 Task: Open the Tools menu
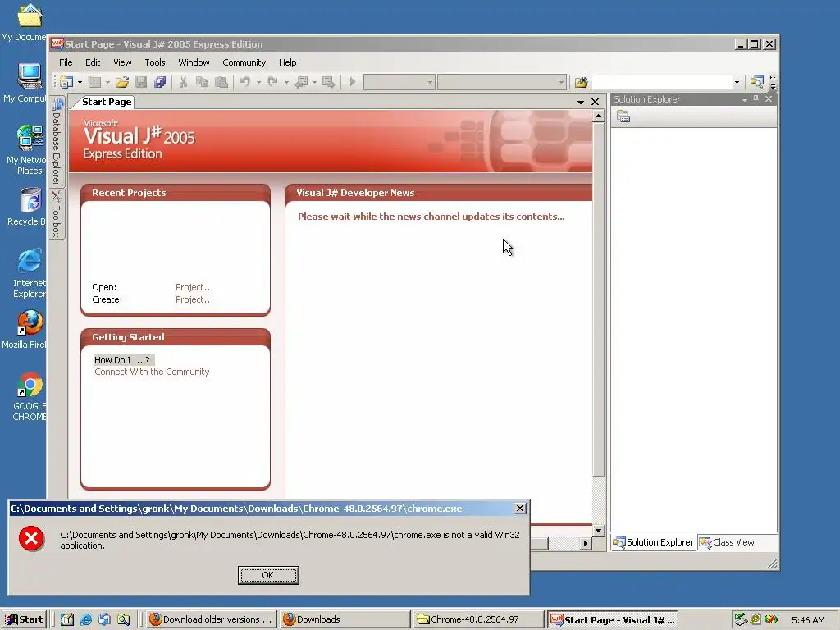click(x=155, y=62)
